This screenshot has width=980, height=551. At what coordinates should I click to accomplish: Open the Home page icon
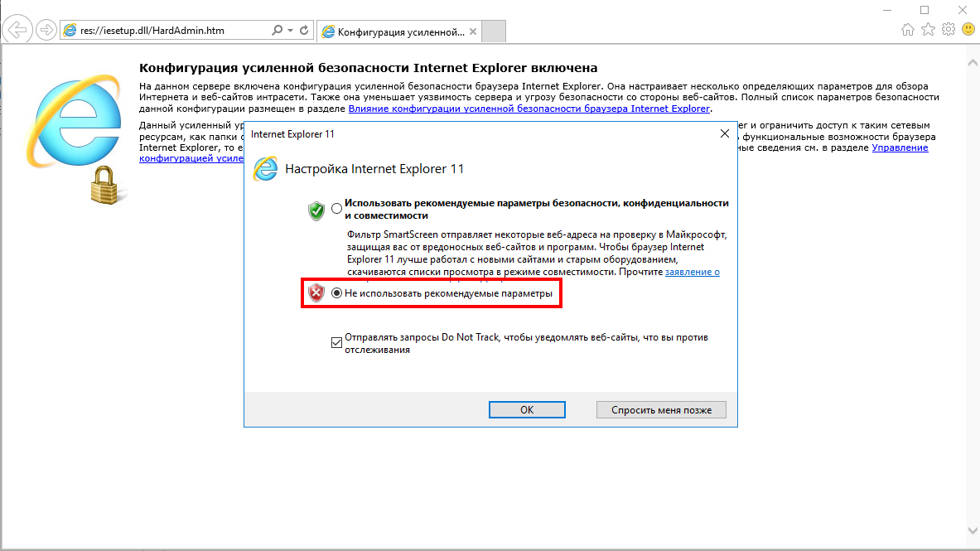tap(910, 28)
